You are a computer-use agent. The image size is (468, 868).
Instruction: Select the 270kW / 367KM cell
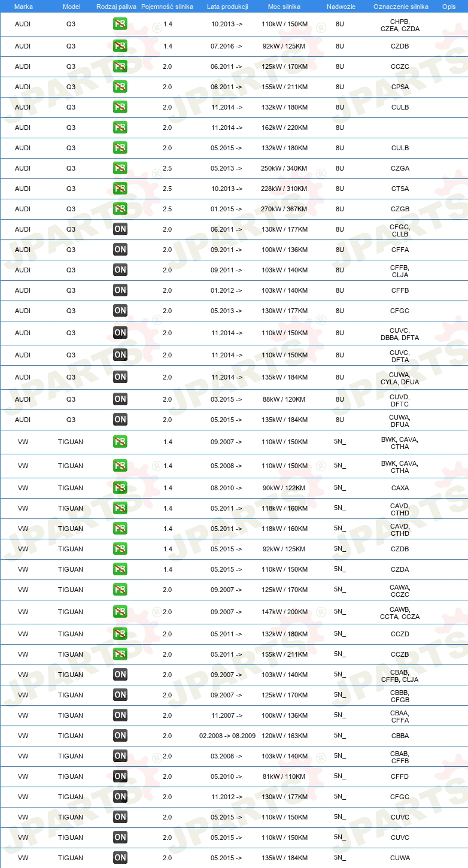[284, 209]
